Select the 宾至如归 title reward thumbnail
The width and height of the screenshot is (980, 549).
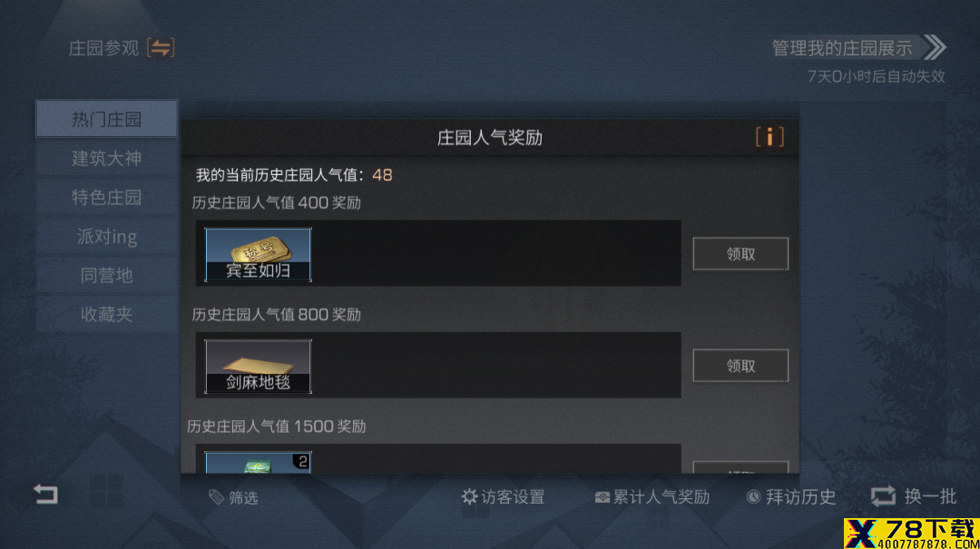258,254
